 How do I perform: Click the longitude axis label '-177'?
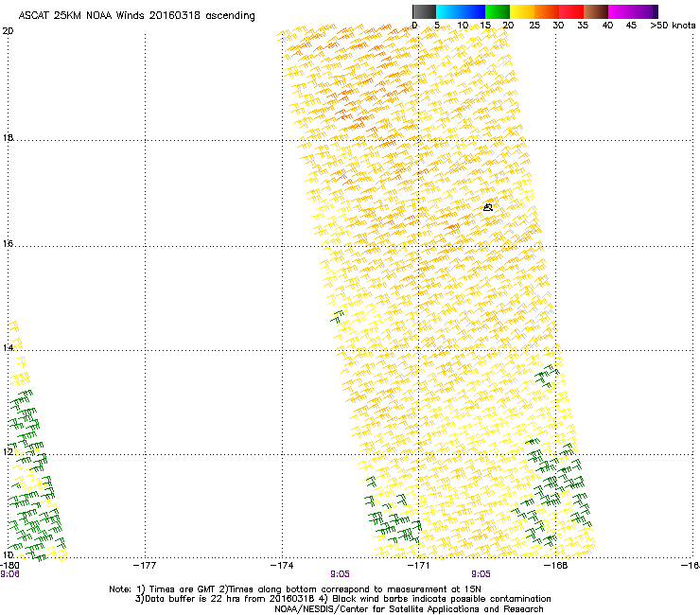click(x=145, y=565)
